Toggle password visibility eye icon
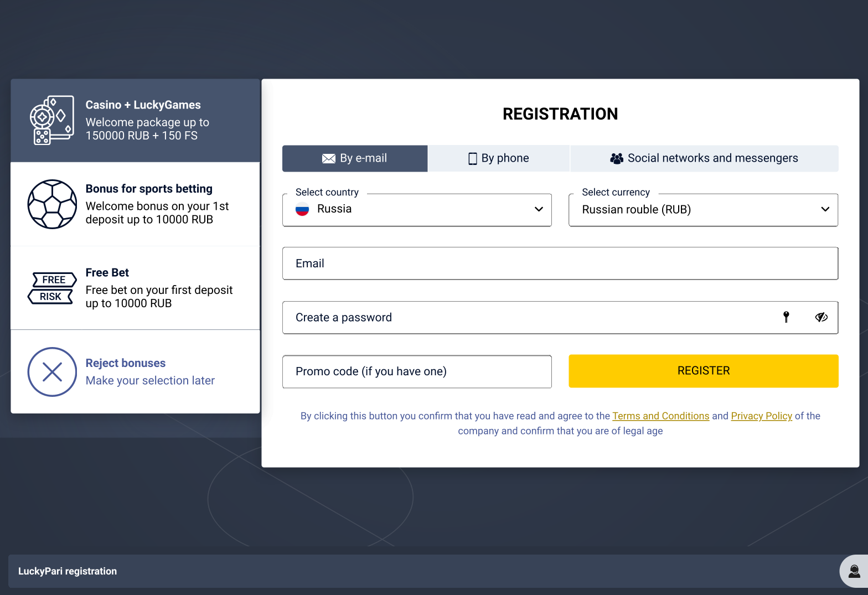The image size is (868, 595). tap(821, 317)
